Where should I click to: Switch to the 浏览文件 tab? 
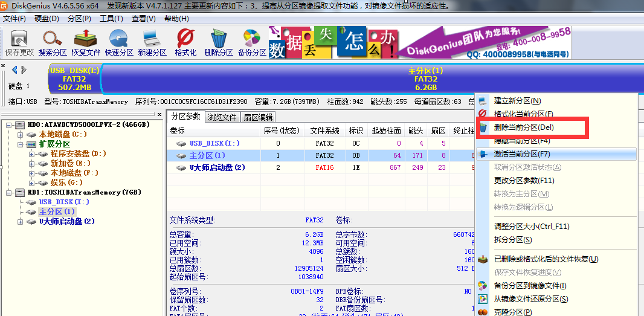point(222,117)
